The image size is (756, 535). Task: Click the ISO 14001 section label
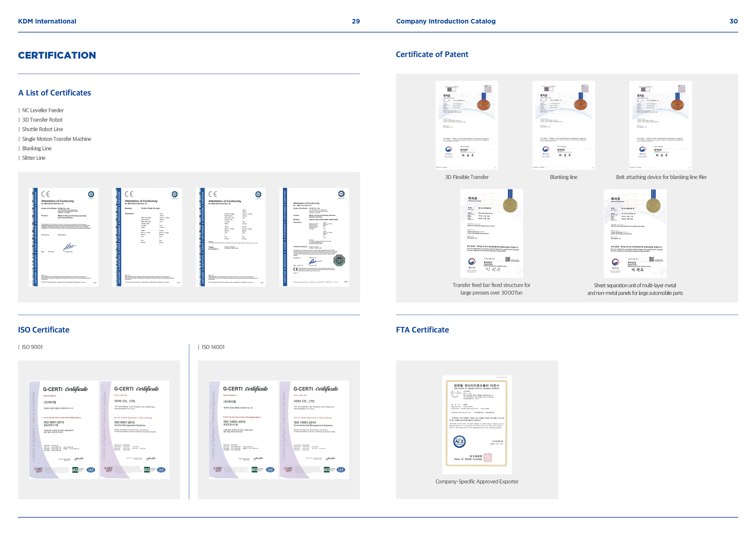tap(213, 347)
